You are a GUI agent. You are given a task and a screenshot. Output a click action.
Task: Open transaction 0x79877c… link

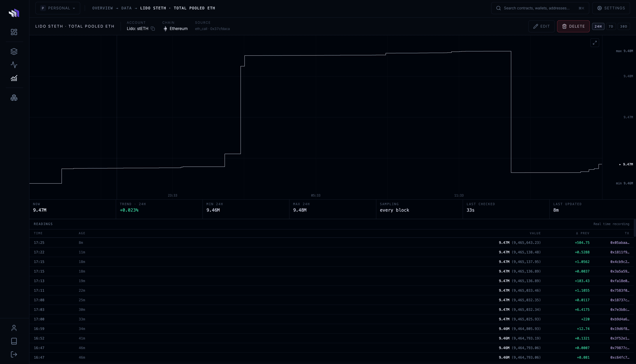pos(620,348)
